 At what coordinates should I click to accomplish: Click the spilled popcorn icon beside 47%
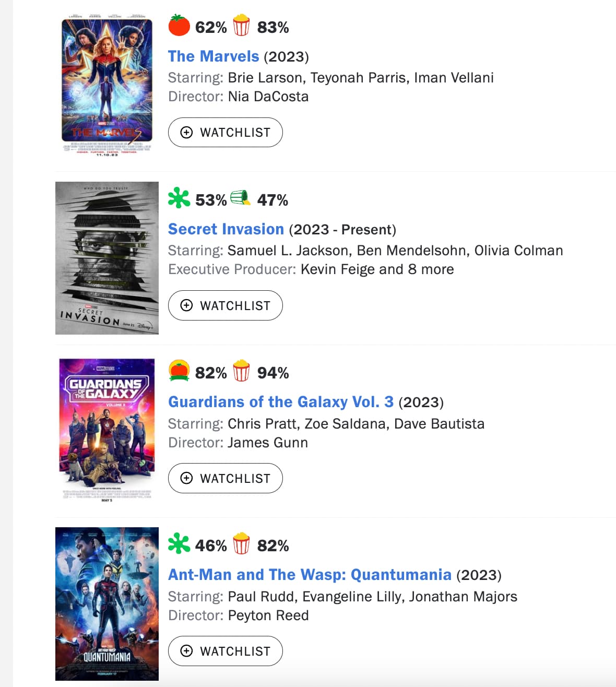(x=241, y=198)
